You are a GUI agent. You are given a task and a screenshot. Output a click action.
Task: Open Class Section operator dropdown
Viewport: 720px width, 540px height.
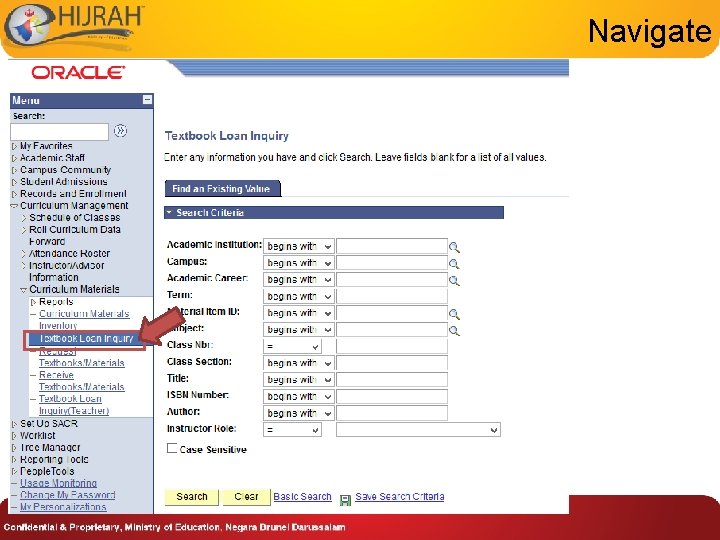click(298, 363)
